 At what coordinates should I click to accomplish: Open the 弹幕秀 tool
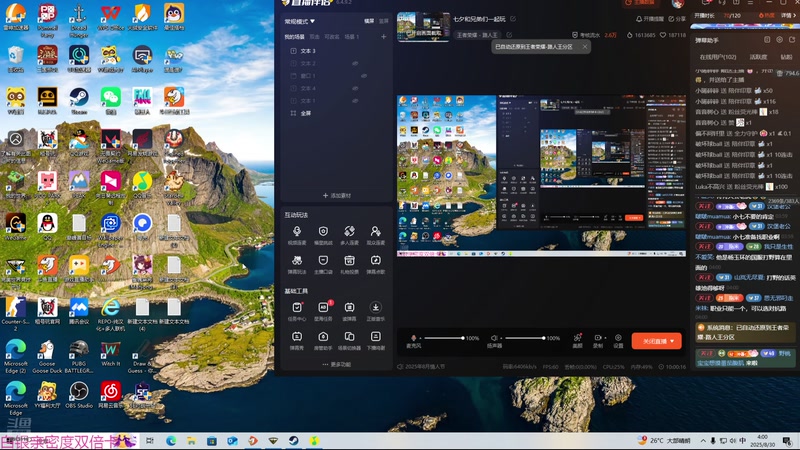tap(296, 340)
